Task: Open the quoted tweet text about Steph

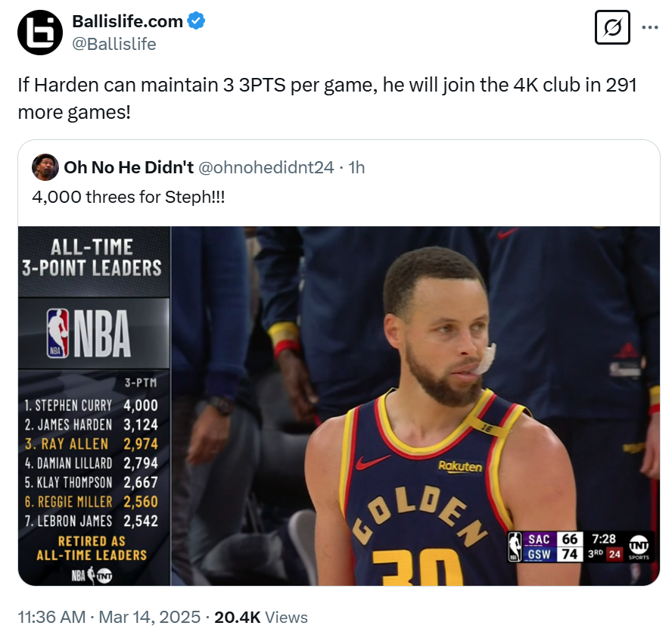Action: pos(128,197)
